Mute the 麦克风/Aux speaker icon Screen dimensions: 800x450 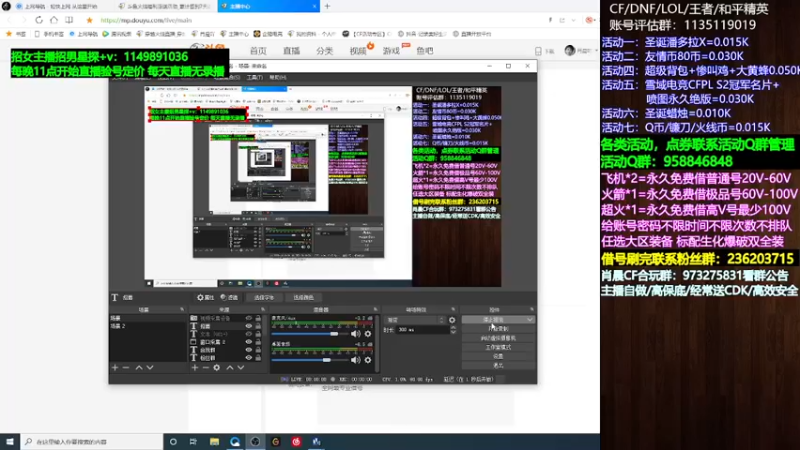(x=356, y=334)
